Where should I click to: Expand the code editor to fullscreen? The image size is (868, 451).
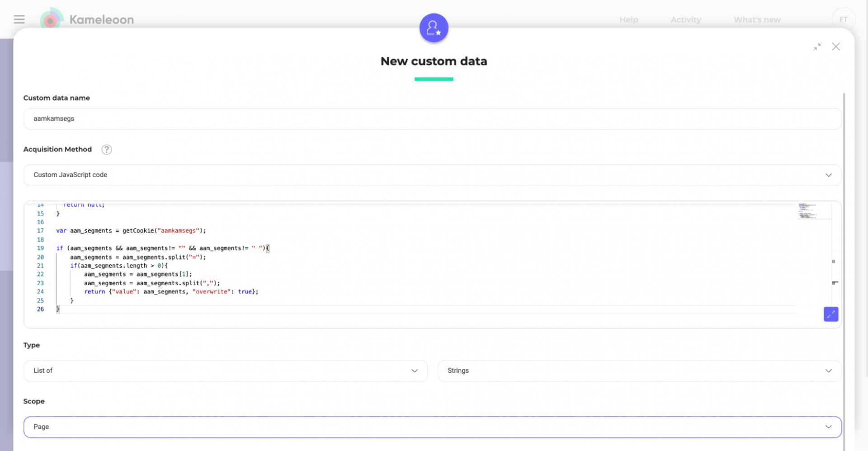point(830,314)
